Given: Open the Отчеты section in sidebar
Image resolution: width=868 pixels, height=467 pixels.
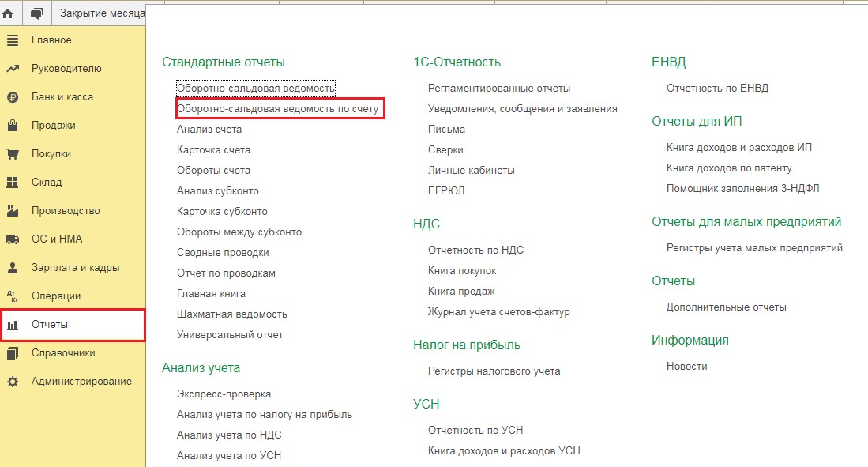Looking at the screenshot, I should pyautogui.click(x=50, y=325).
